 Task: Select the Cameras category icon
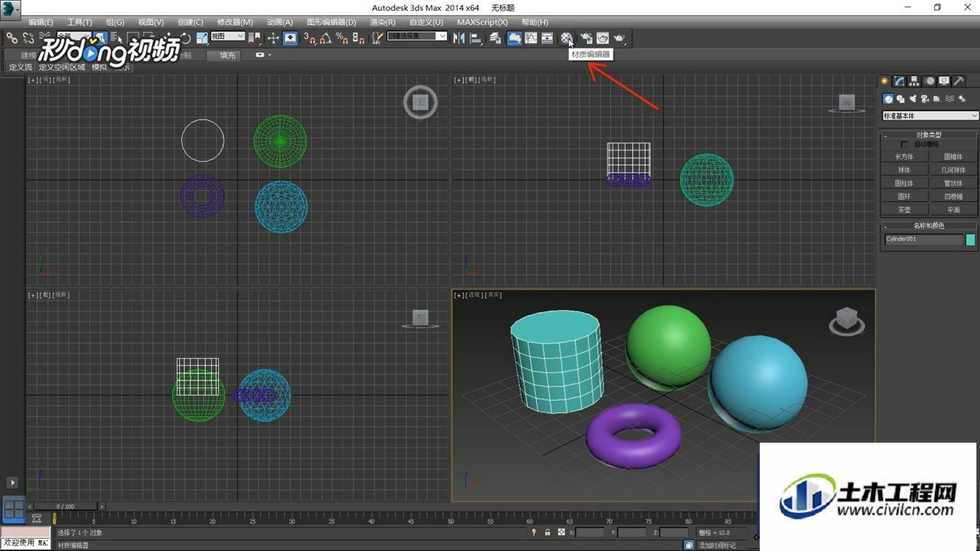click(x=925, y=99)
